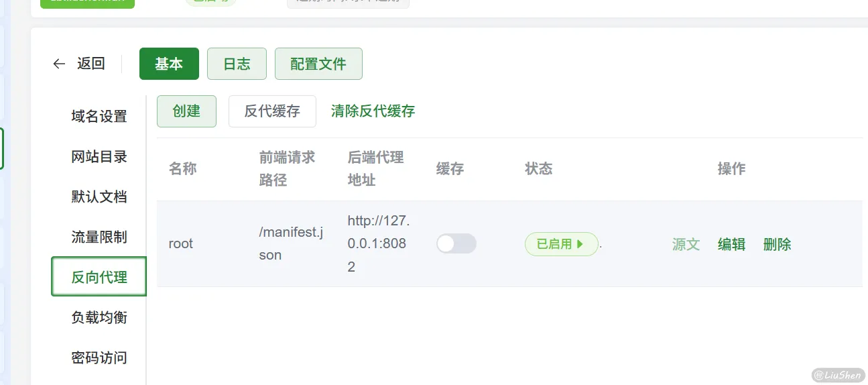Open 网站目录 in the side menu

(99, 157)
